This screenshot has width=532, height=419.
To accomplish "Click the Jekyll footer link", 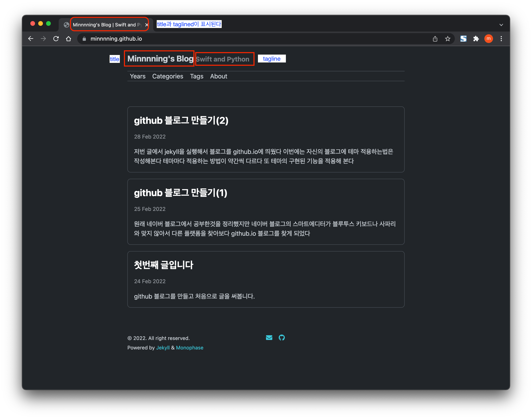I will pos(163,348).
